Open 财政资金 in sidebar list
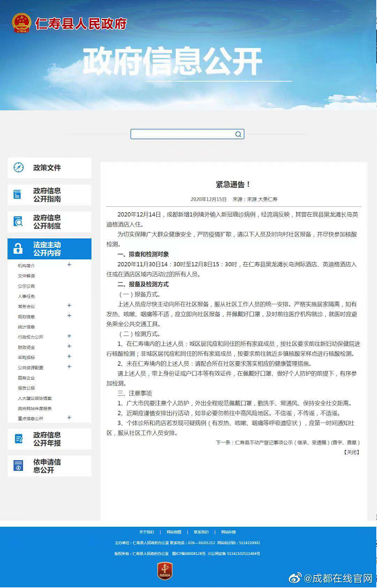Viewport: 377px width, 588px height. 26,348
